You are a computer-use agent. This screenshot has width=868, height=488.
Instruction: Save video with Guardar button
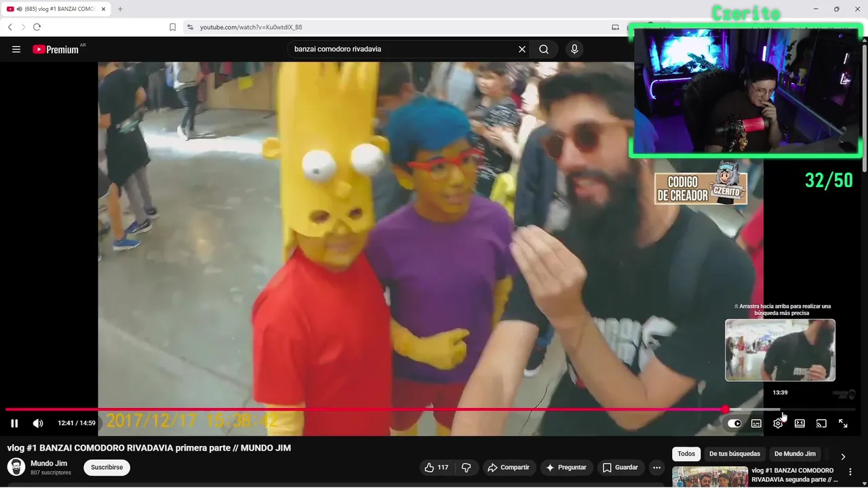pyautogui.click(x=620, y=468)
